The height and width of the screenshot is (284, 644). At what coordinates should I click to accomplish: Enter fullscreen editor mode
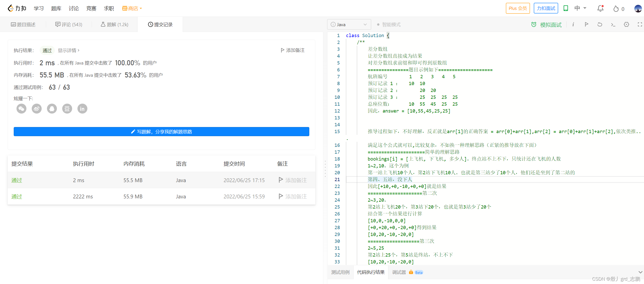pos(640,24)
